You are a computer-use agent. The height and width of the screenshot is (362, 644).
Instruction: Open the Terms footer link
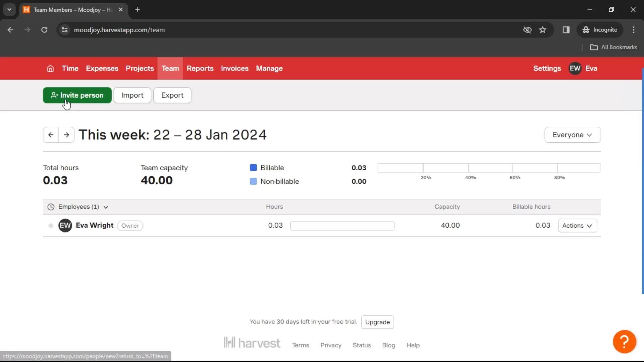pyautogui.click(x=301, y=345)
